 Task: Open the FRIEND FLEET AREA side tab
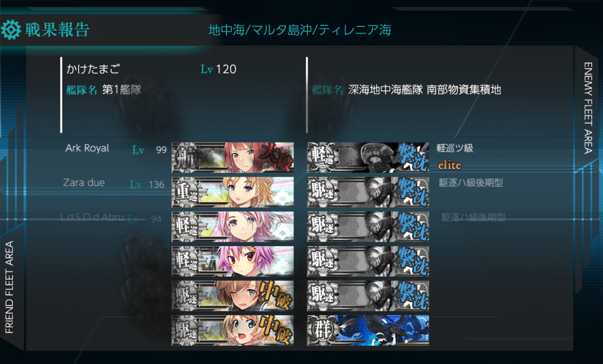click(x=9, y=287)
